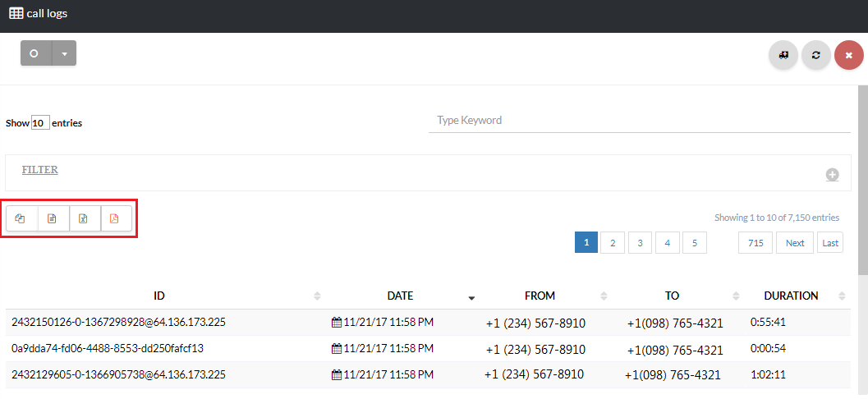Screen dimensions: 868x399
Task: Click the copy to clipboard export icon
Action: [x=21, y=218]
